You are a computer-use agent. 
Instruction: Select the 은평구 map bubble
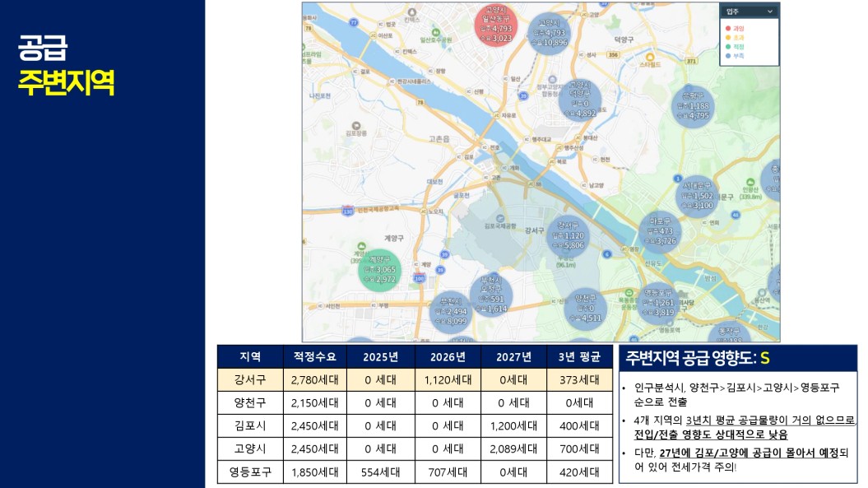[693, 106]
